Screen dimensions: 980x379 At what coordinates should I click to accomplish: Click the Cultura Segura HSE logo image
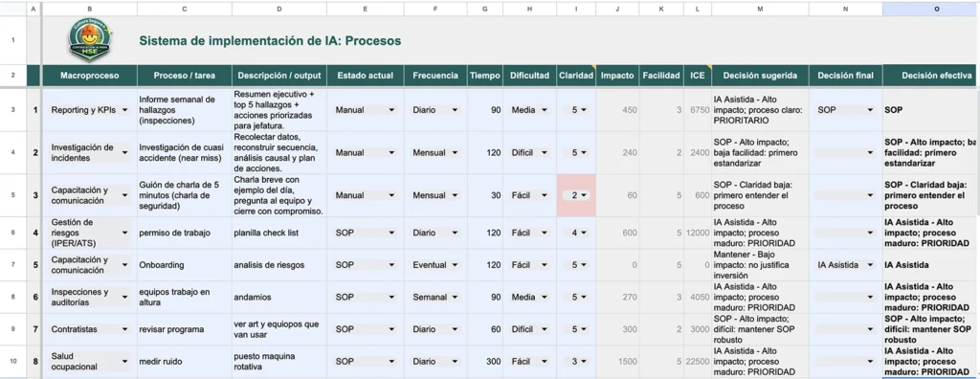(x=91, y=40)
